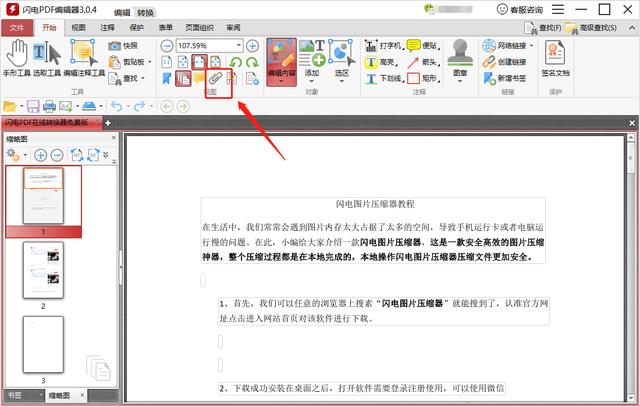640x407 pixels.
Task: Click the scanner icon in quick toolbar
Action: click(x=89, y=107)
